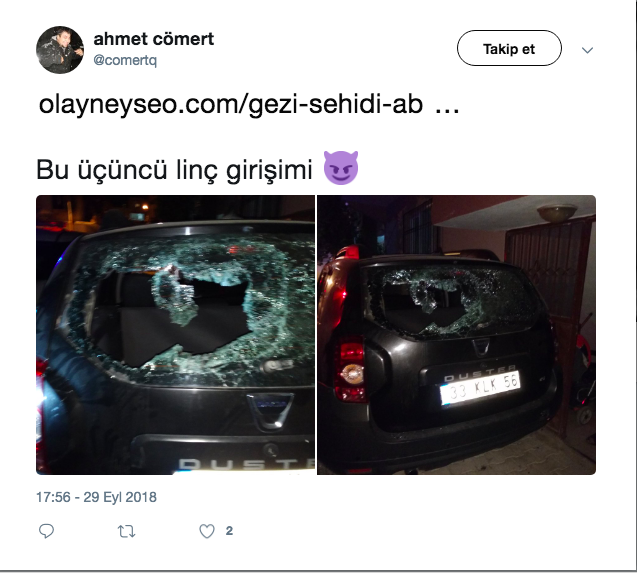The image size is (637, 576).
Task: Click the Dacia logo in left photo
Action: (270, 410)
